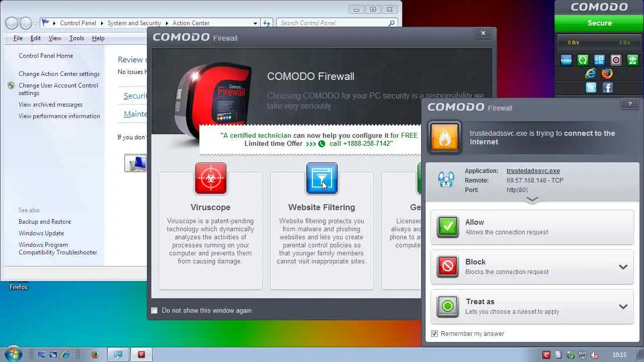644x362 pixels.
Task: Open Windows Program Compatibility Troubleshooter link
Action: [58, 248]
